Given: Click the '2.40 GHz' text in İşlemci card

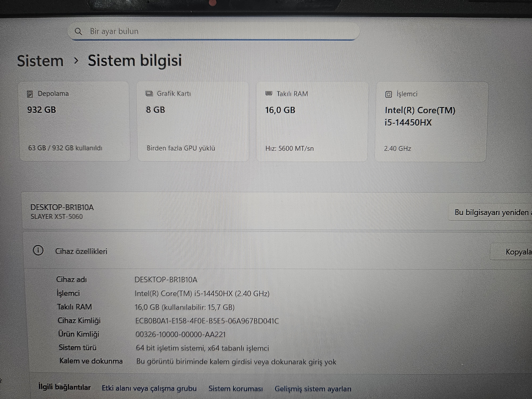Looking at the screenshot, I should [397, 149].
